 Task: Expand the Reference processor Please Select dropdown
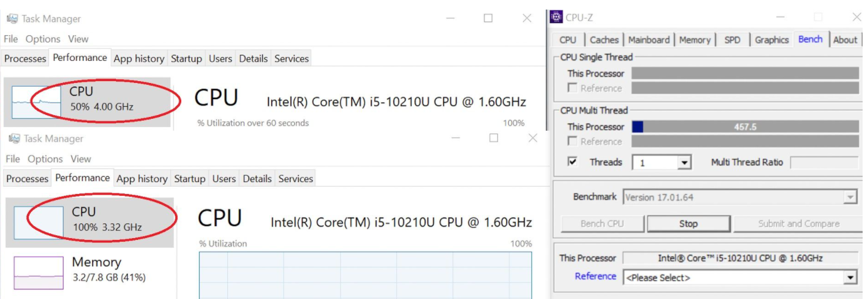(850, 278)
